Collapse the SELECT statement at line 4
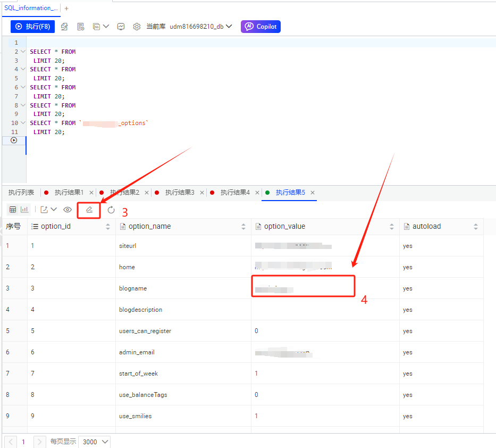496x448 pixels. point(23,69)
